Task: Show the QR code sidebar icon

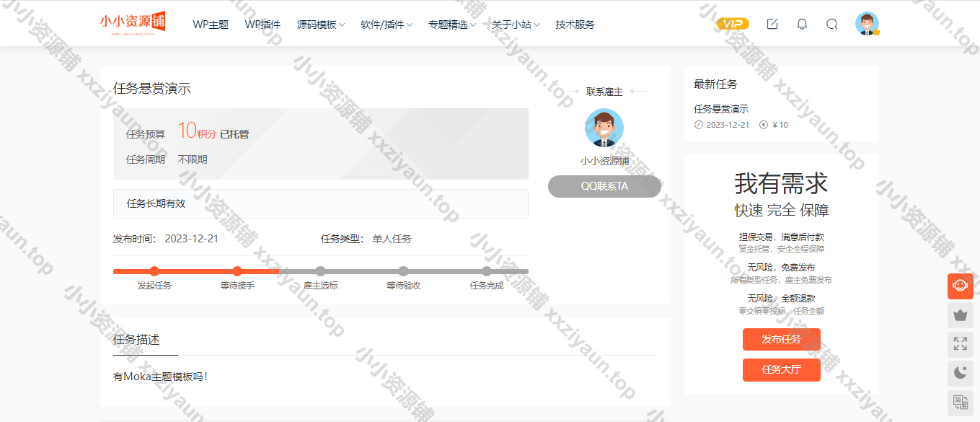Action: [x=960, y=402]
